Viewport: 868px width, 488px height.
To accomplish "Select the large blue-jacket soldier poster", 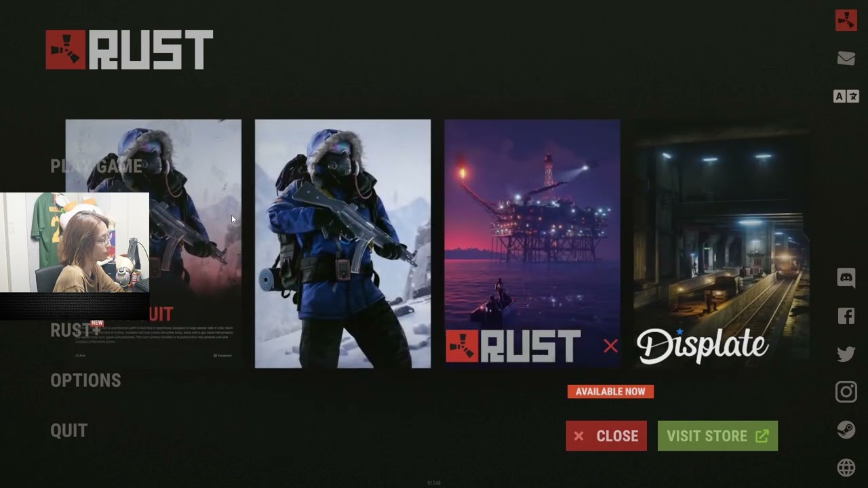I will (342, 244).
